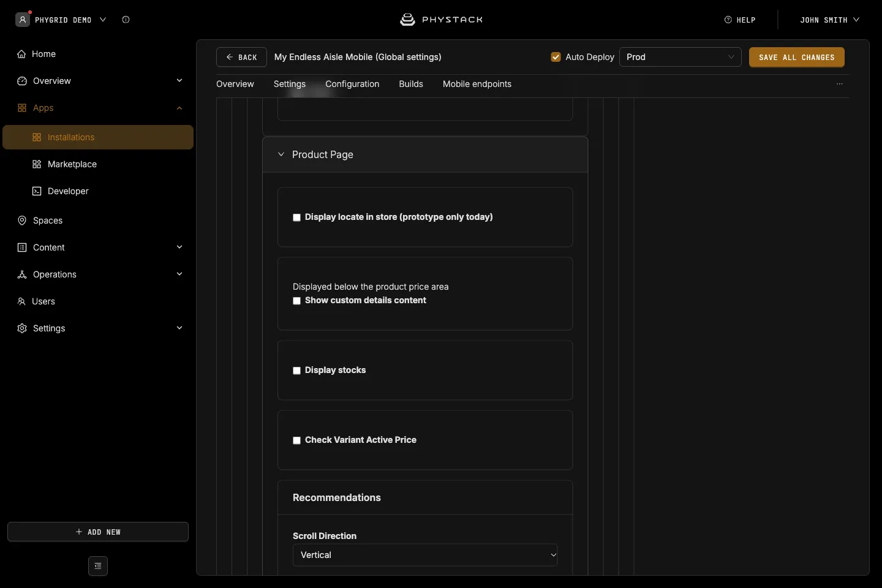This screenshot has width=882, height=588.
Task: Click the Operations icon in sidebar
Action: [x=22, y=274]
